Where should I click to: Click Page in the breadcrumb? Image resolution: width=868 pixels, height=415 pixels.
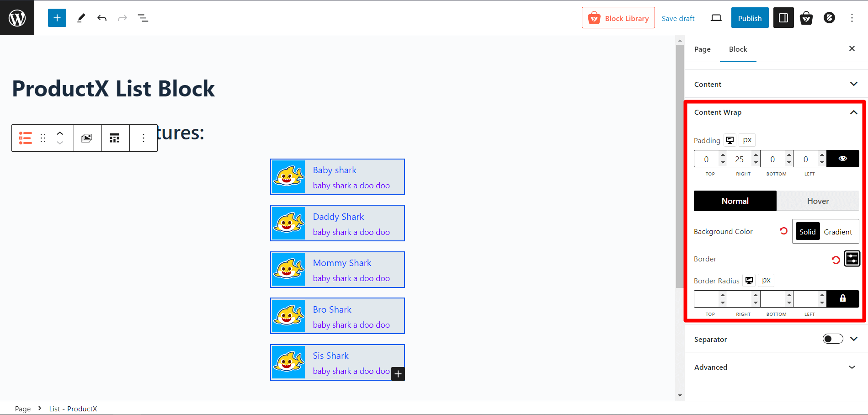23,409
